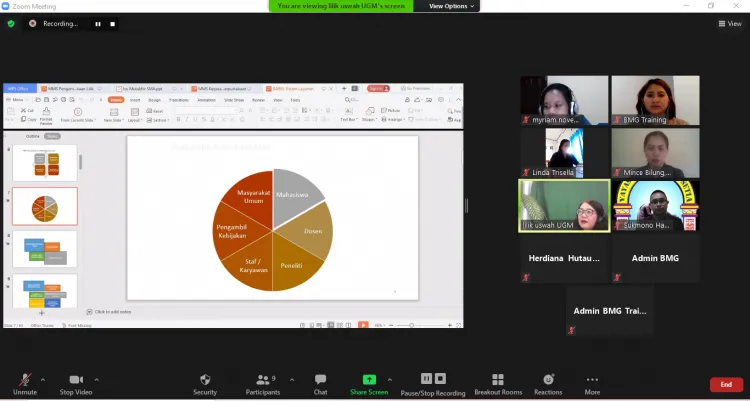Stop recording via top-left stop icon
Viewport: 750px width, 401px height.
[112, 24]
